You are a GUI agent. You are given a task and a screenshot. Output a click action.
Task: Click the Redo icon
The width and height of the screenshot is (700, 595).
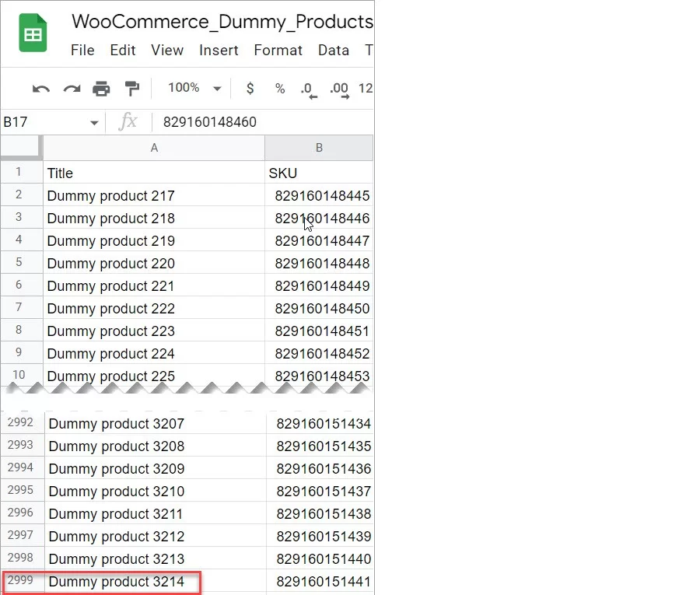tap(72, 89)
